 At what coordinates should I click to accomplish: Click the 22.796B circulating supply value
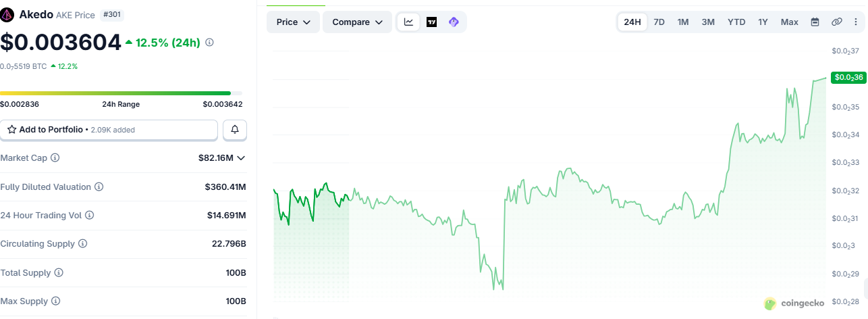coord(229,243)
